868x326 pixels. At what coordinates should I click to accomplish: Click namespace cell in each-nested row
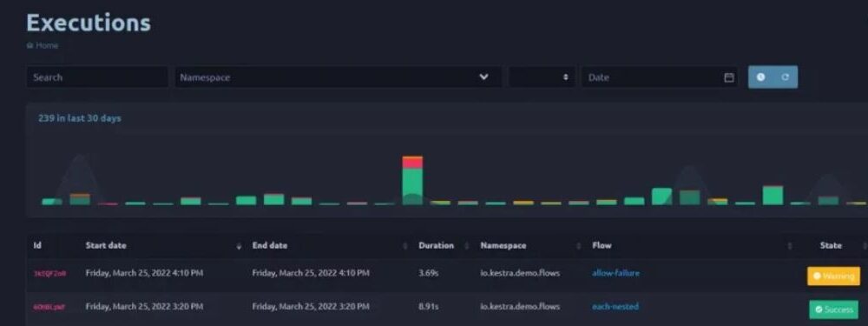[520, 307]
